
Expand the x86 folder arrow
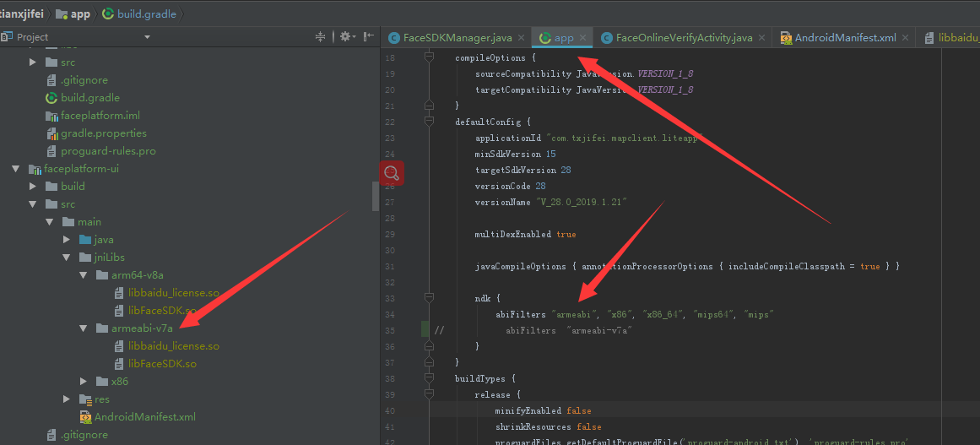point(83,382)
